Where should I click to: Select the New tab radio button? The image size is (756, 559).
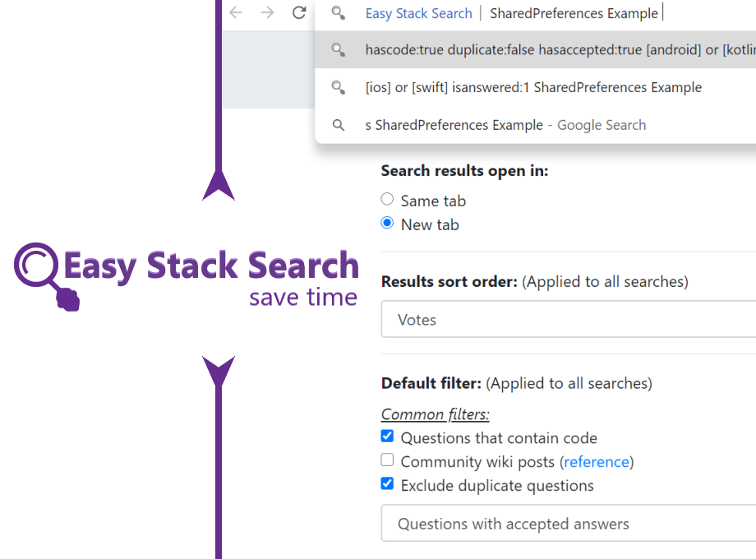click(387, 223)
